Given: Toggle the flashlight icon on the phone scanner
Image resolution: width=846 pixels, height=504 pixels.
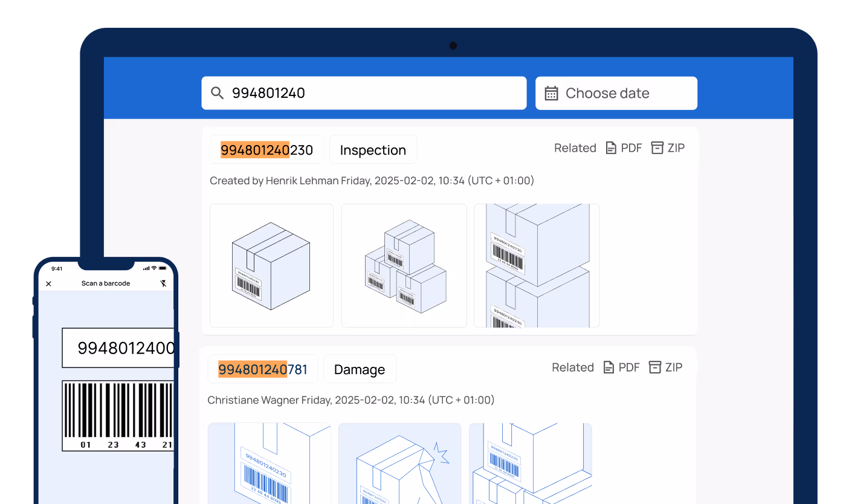Looking at the screenshot, I should [163, 283].
